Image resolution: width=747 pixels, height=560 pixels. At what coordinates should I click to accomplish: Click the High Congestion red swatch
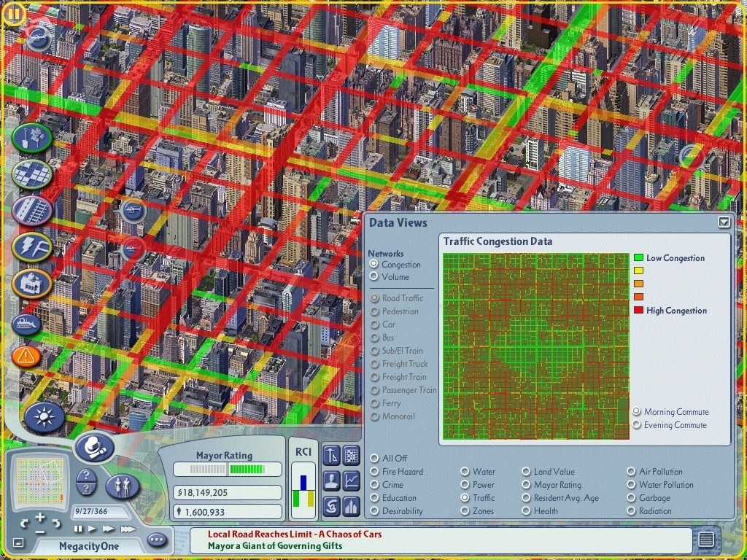638,310
